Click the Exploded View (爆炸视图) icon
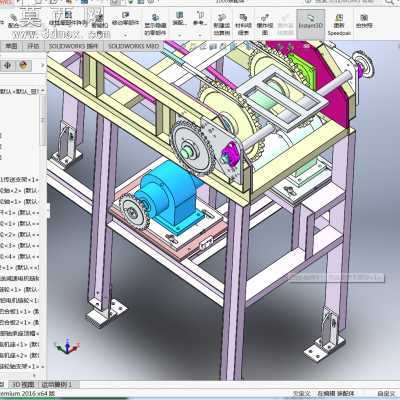This screenshot has height=400, width=400. coord(265,25)
